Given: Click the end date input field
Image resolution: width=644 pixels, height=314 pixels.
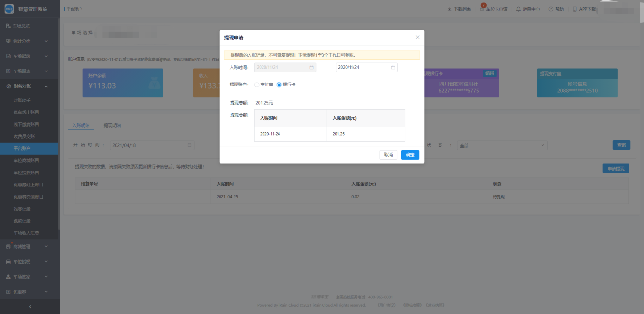Looking at the screenshot, I should tap(363, 68).
